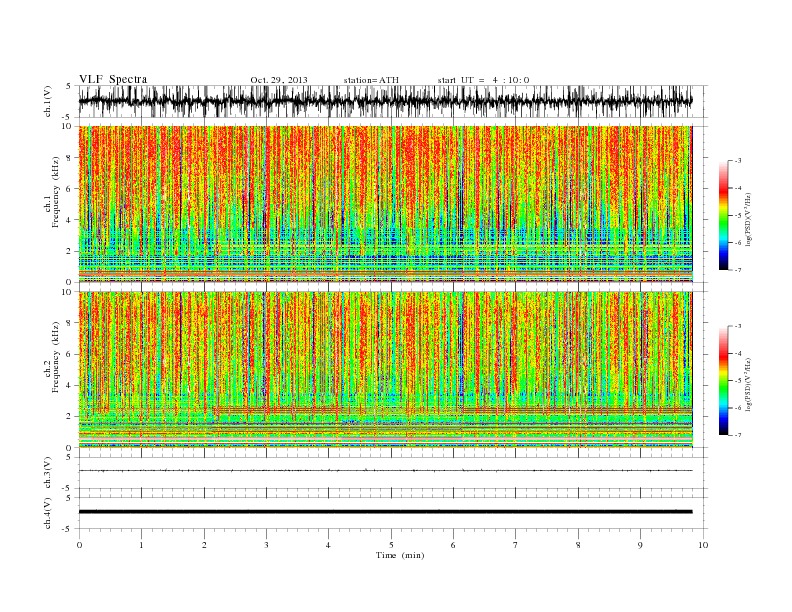792x612 pixels.
Task: Click the time axis tick label "1"
Action: (x=141, y=545)
